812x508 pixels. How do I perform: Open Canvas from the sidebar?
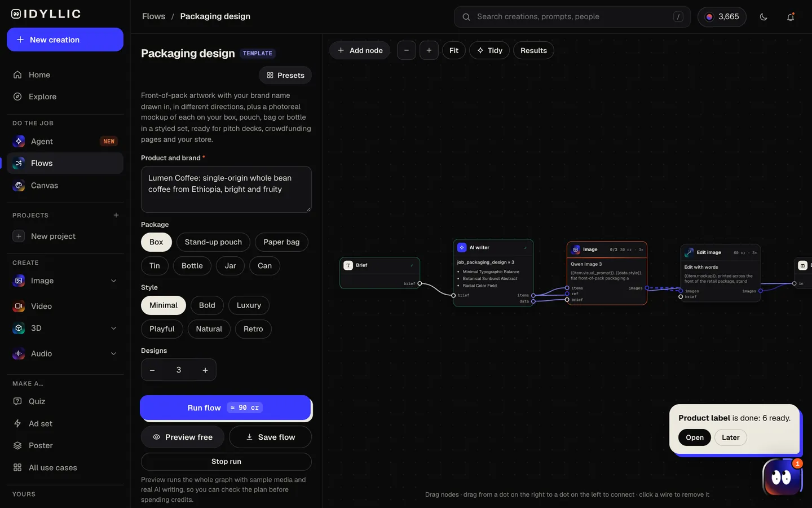[65, 185]
